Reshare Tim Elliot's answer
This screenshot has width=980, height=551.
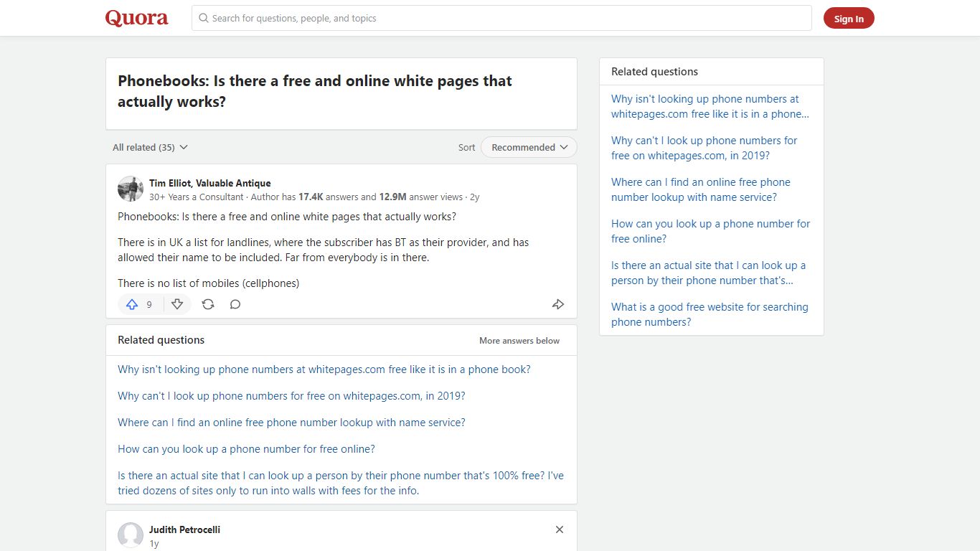(x=208, y=304)
